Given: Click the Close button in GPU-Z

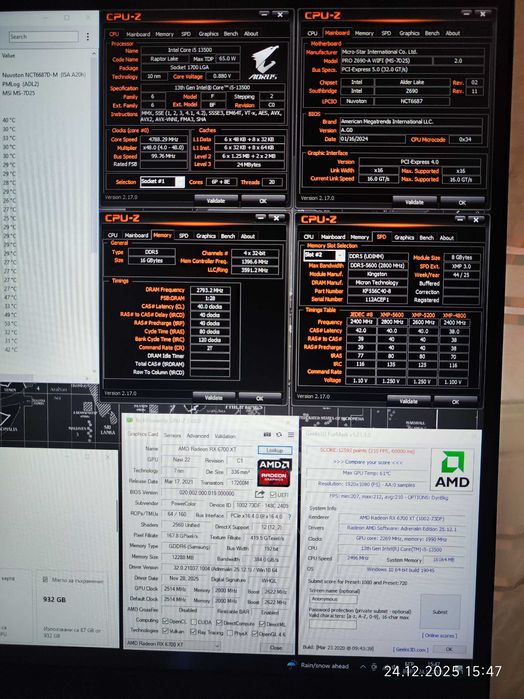Looking at the screenshot, I should point(276,647).
